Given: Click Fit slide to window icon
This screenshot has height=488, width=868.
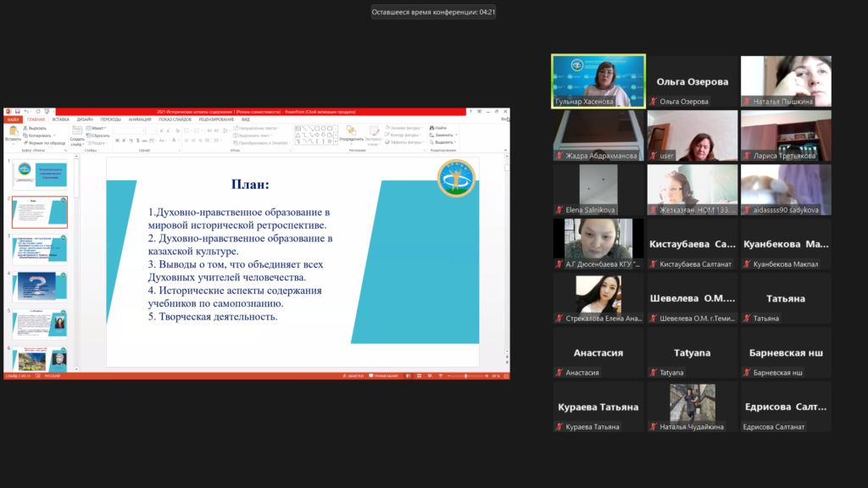Looking at the screenshot, I should tap(506, 375).
